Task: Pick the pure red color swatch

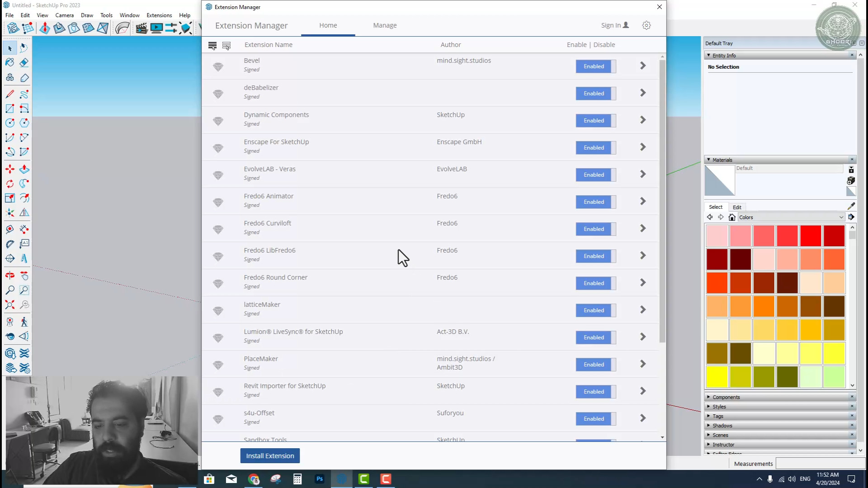Action: coord(811,236)
